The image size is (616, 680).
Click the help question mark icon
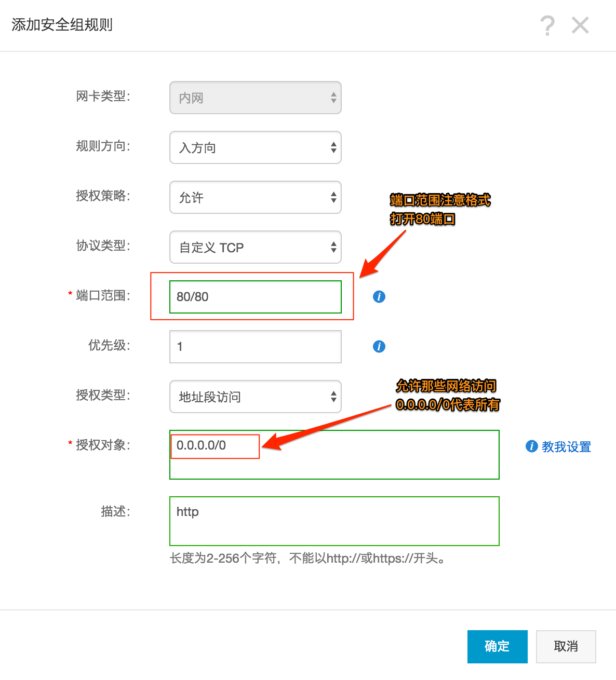pyautogui.click(x=547, y=25)
